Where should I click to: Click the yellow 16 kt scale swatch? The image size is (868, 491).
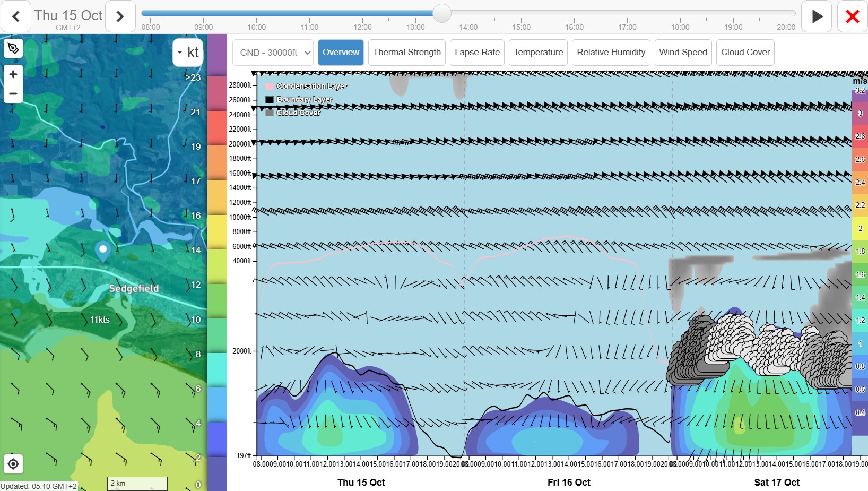coord(217,231)
